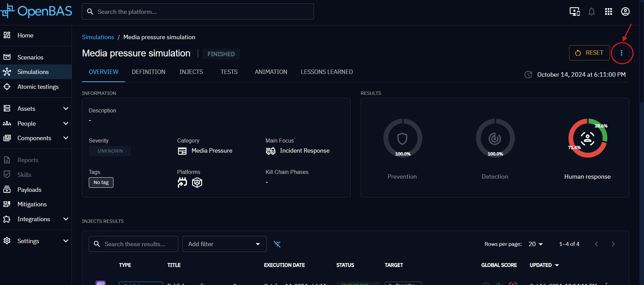This screenshot has width=644, height=285.
Task: Open the Add filter dropdown
Action: click(224, 244)
